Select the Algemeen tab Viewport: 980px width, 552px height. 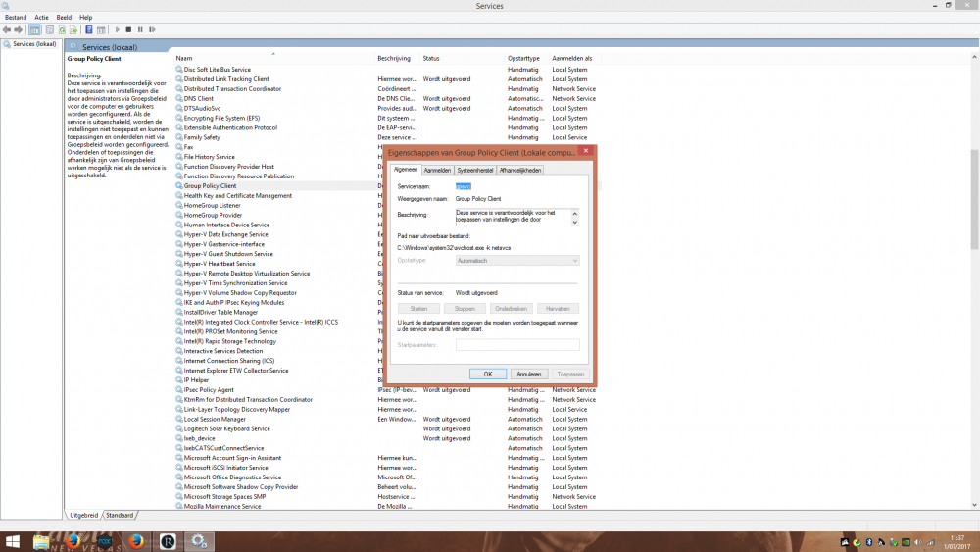click(406, 170)
